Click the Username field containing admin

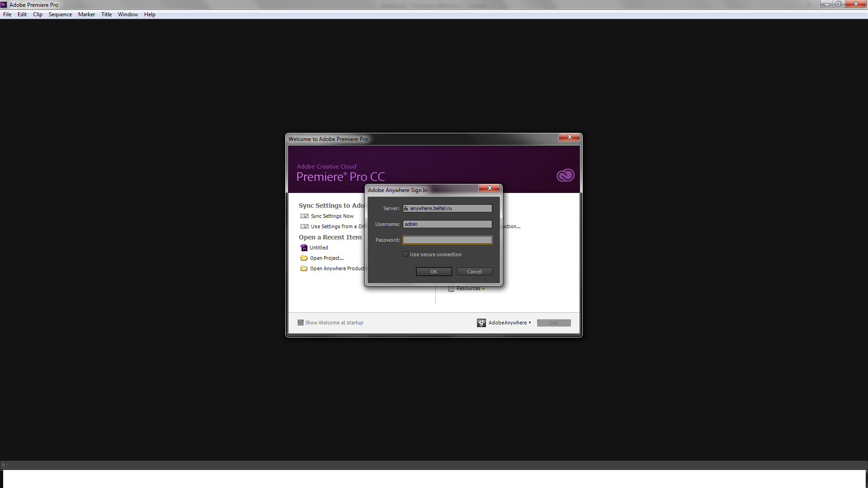pos(447,224)
